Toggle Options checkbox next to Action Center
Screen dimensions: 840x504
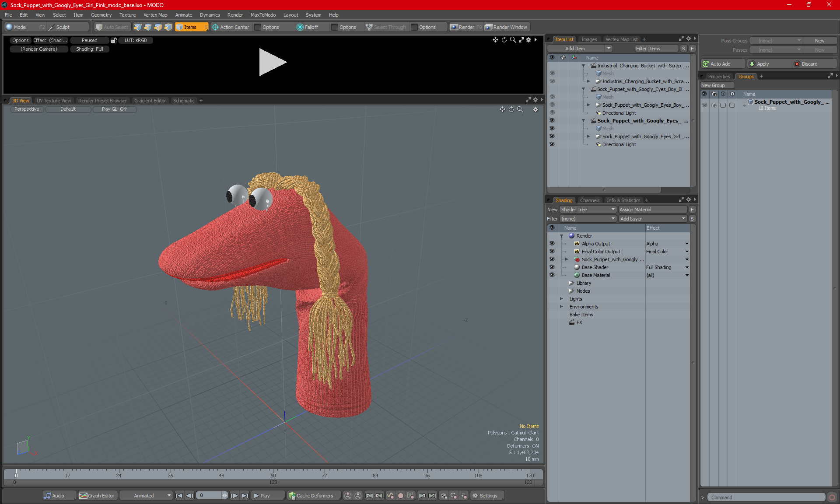(x=258, y=27)
